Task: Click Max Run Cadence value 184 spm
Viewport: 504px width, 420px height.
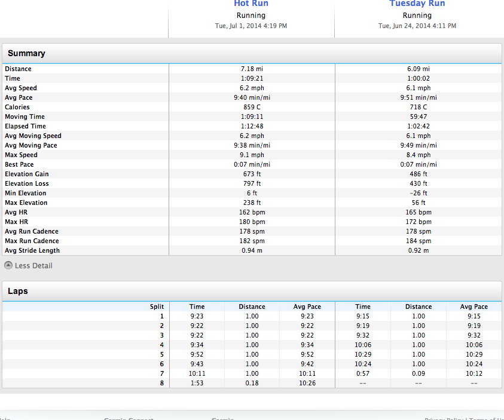Action: point(418,241)
